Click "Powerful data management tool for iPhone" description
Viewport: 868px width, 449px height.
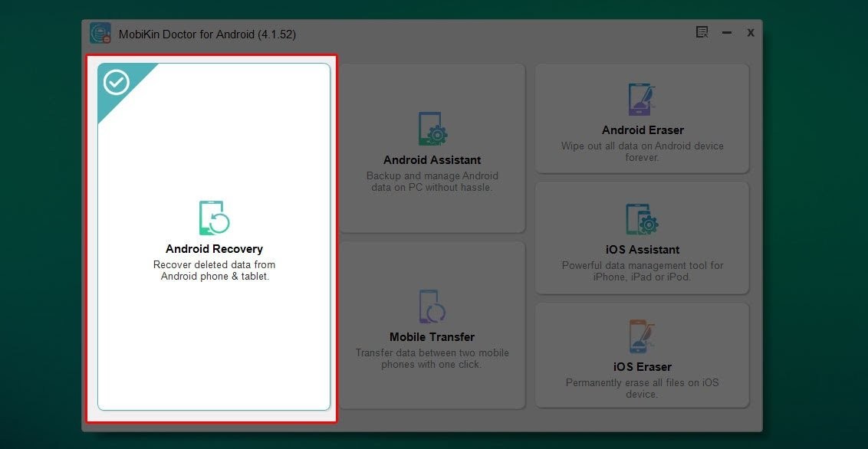[642, 271]
